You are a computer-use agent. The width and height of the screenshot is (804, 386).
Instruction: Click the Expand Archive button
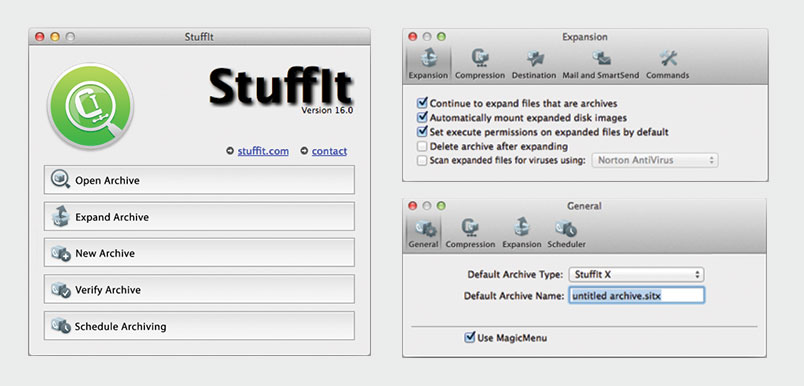pos(199,216)
